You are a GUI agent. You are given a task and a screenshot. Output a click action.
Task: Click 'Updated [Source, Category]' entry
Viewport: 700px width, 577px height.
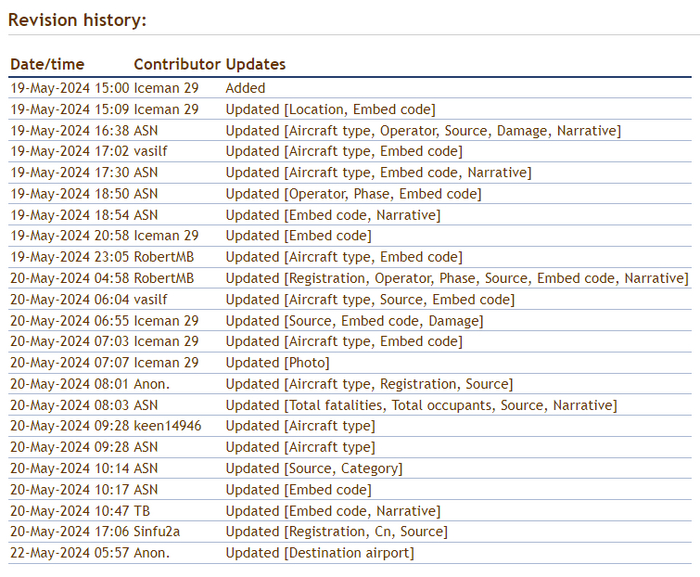tap(314, 468)
